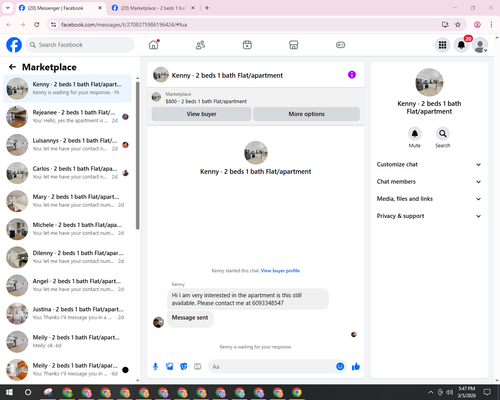Open the Reels video icon

pos(247,45)
